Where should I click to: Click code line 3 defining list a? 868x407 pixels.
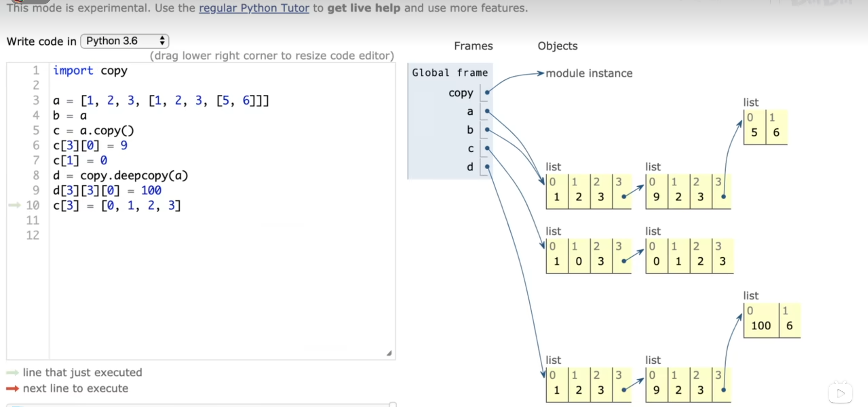161,101
